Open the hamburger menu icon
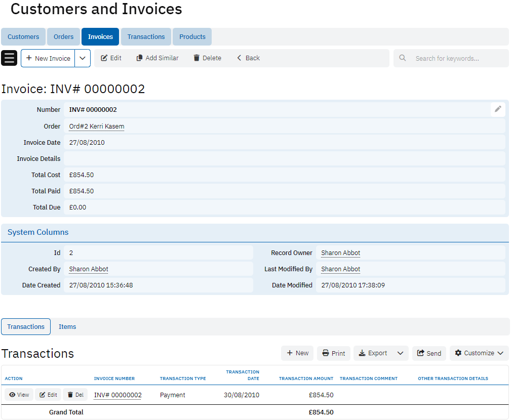 pyautogui.click(x=9, y=58)
